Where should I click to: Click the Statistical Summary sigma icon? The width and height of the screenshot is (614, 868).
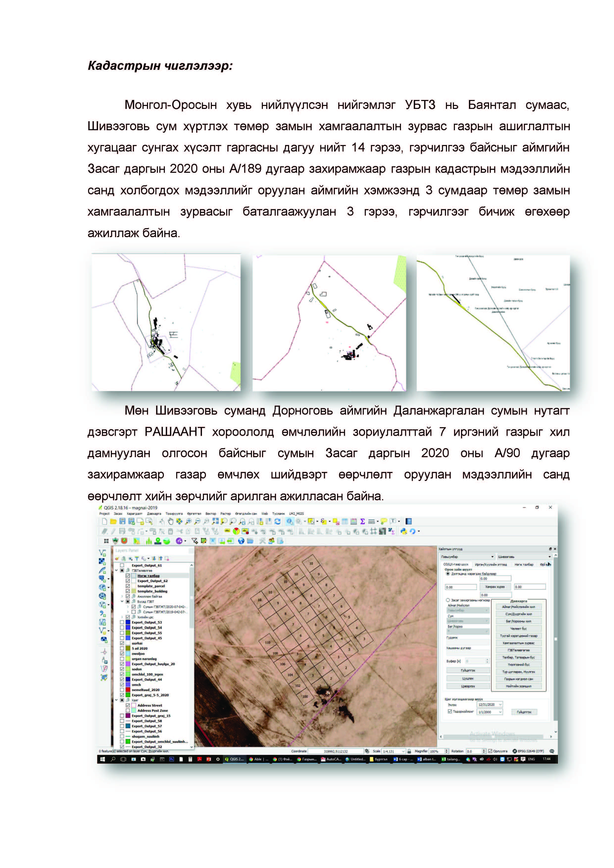[x=363, y=522]
